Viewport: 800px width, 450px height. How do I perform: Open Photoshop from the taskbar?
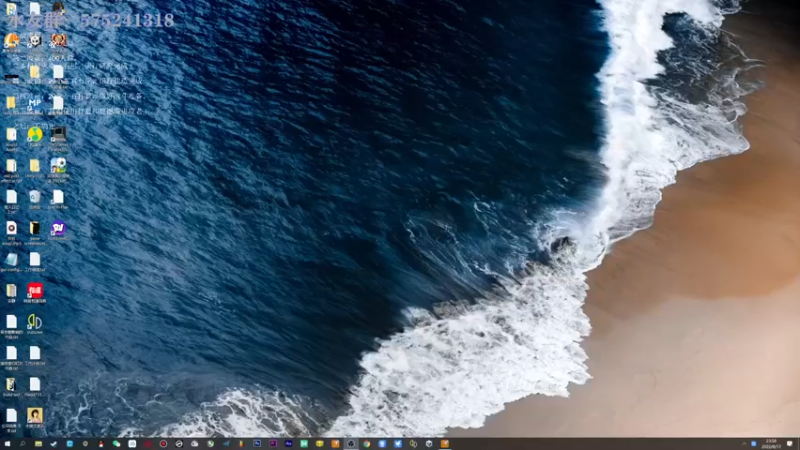click(x=257, y=444)
